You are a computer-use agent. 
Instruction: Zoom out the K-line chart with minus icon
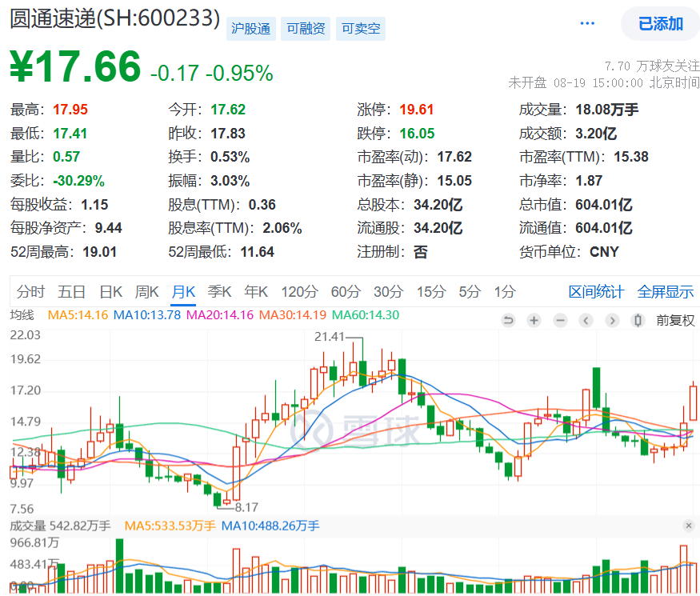coord(560,320)
